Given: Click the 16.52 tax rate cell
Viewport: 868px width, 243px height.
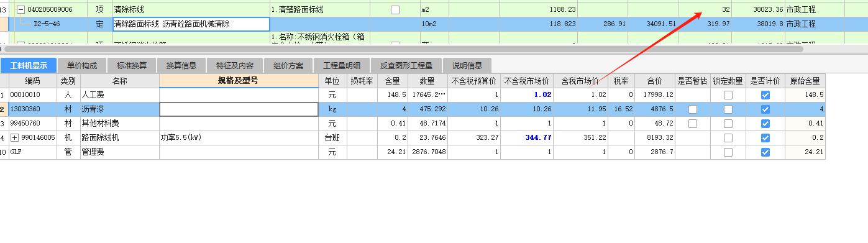Looking at the screenshot, I should (x=621, y=109).
